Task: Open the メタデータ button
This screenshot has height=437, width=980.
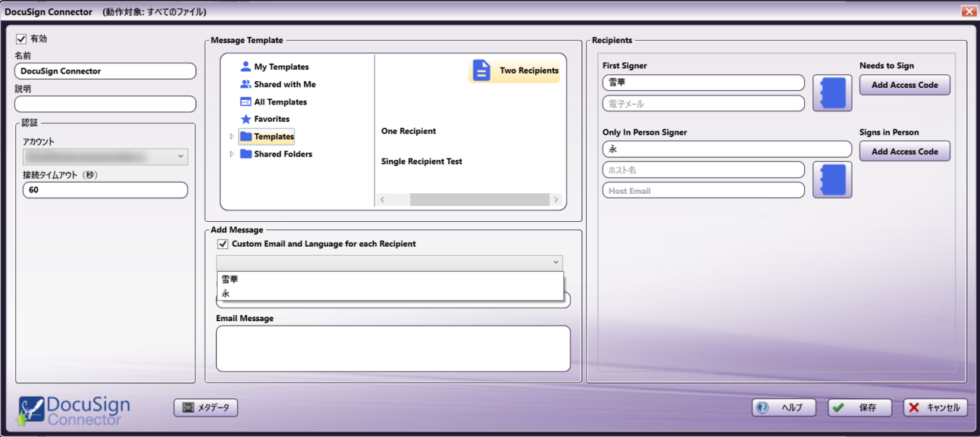Action: click(x=206, y=408)
